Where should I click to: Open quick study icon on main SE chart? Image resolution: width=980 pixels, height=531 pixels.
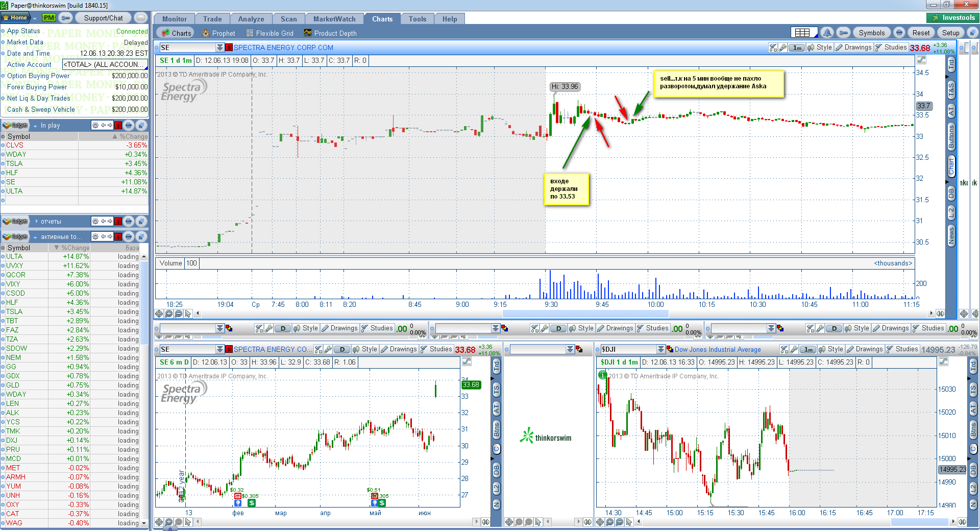click(x=773, y=47)
